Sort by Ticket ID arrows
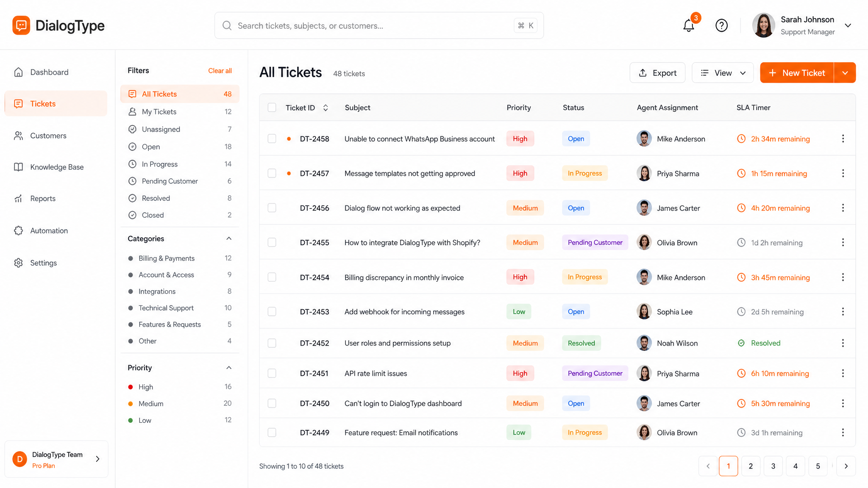 point(325,108)
